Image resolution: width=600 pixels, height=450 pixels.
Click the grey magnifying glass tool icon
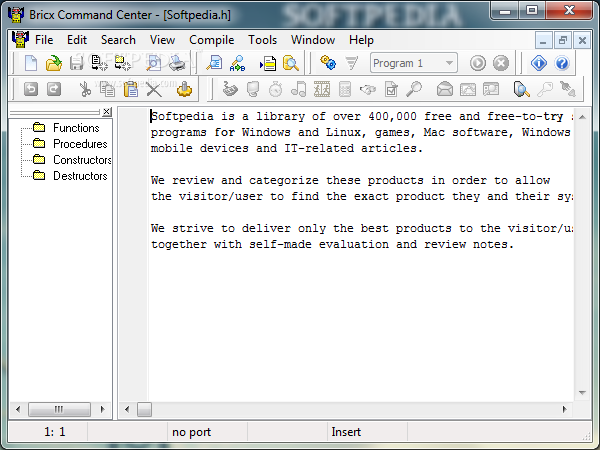[414, 89]
